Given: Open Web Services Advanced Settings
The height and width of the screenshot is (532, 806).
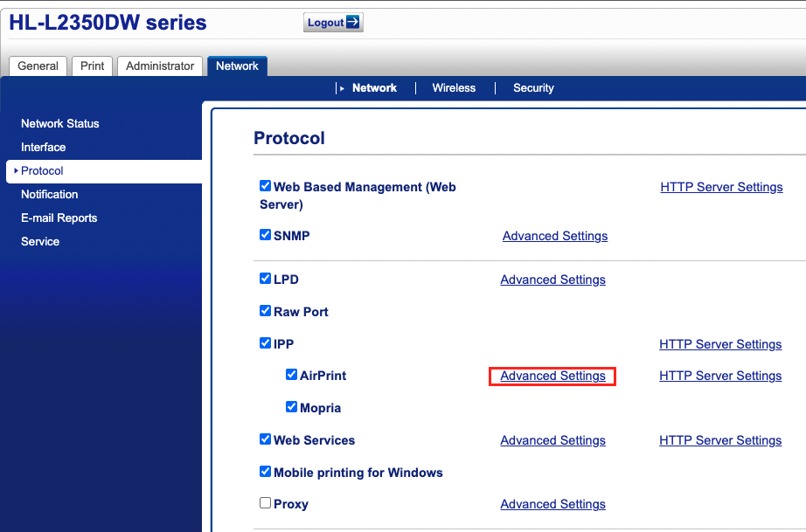Looking at the screenshot, I should point(553,440).
